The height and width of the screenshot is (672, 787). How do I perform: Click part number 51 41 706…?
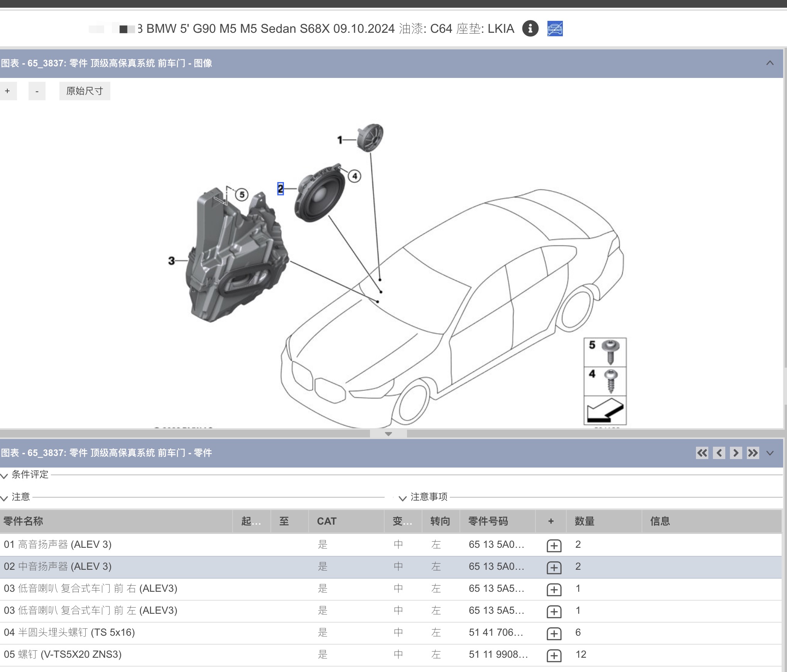pos(496,632)
